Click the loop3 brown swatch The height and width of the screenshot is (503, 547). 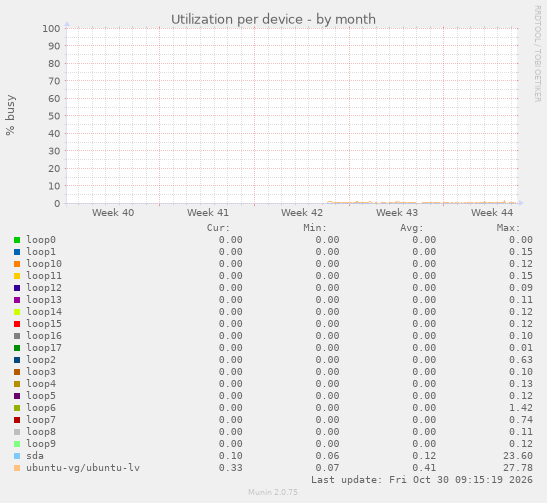click(17, 372)
